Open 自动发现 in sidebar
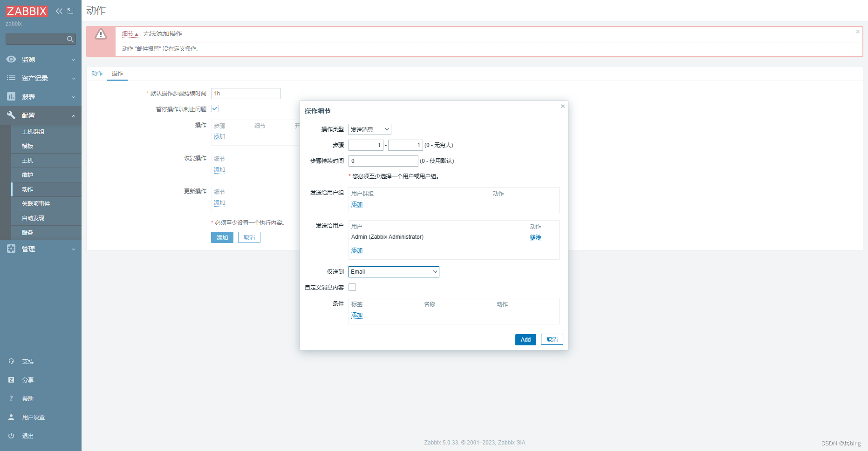This screenshot has height=451, width=868. click(x=47, y=218)
